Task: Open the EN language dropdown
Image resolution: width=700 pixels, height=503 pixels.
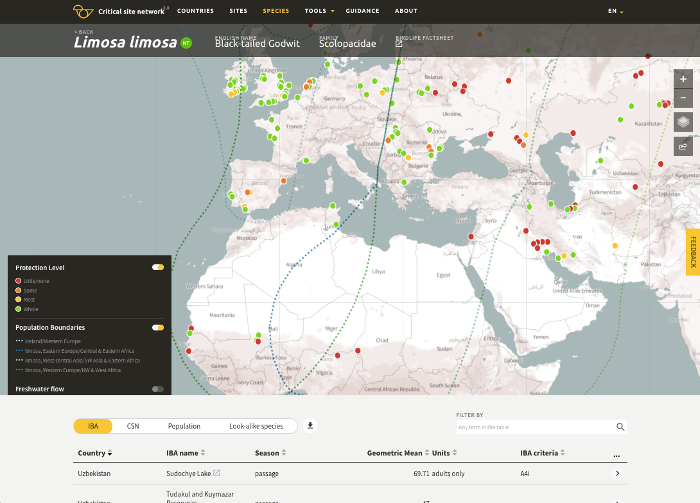Action: pyautogui.click(x=615, y=11)
